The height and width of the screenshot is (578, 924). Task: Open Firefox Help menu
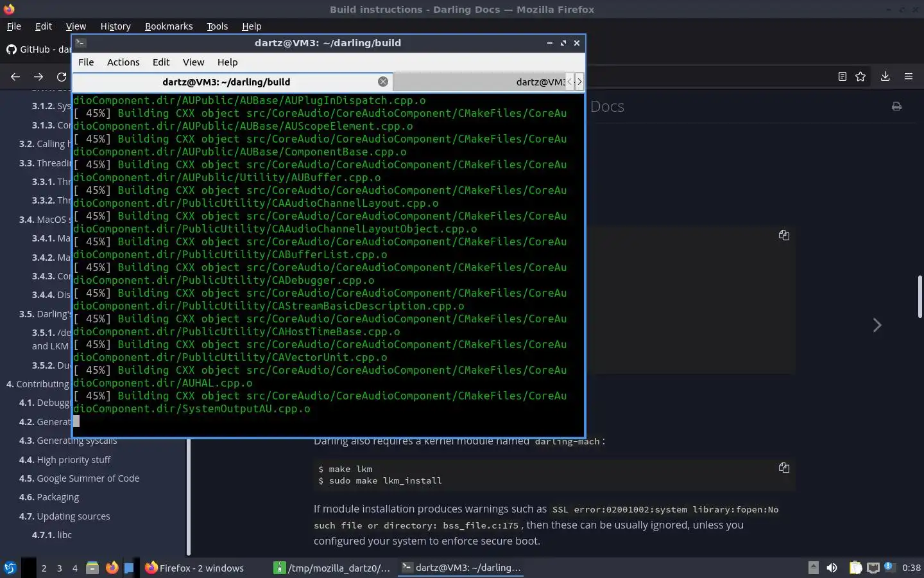[252, 26]
